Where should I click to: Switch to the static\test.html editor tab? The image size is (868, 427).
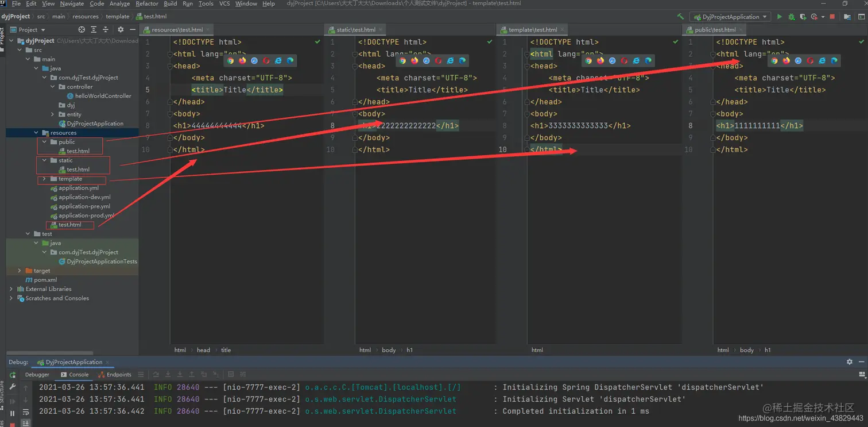coord(356,29)
